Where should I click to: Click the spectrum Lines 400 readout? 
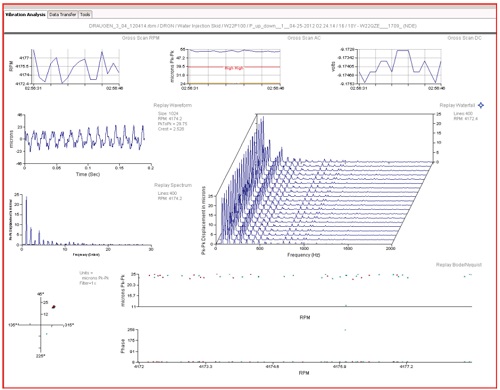pos(167,193)
